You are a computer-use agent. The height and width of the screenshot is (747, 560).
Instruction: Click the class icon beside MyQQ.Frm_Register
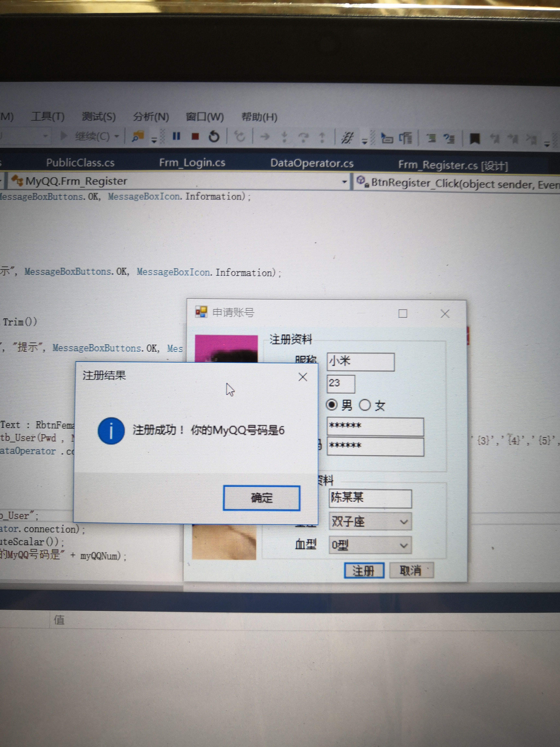coord(17,181)
